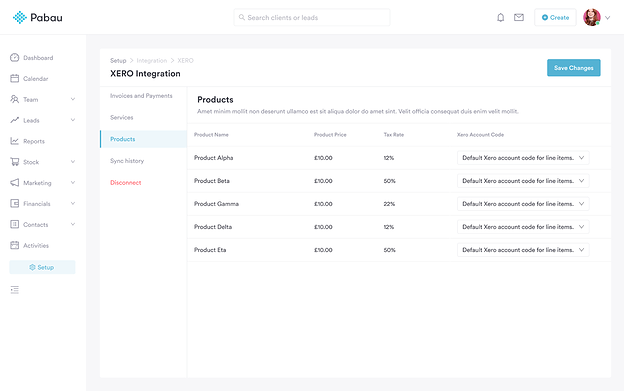Screen dimensions: 624x391
Task: Expand the Team sidebar submenu
Action: point(73,99)
